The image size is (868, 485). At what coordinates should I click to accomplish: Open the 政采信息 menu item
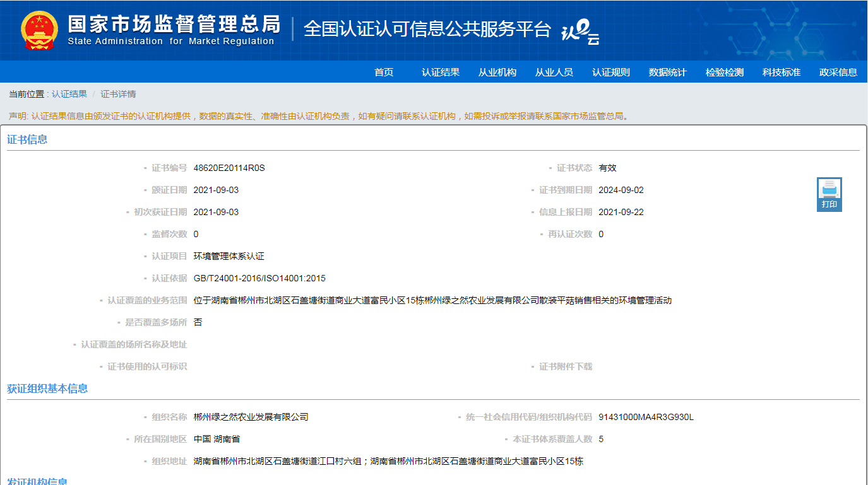pos(838,73)
